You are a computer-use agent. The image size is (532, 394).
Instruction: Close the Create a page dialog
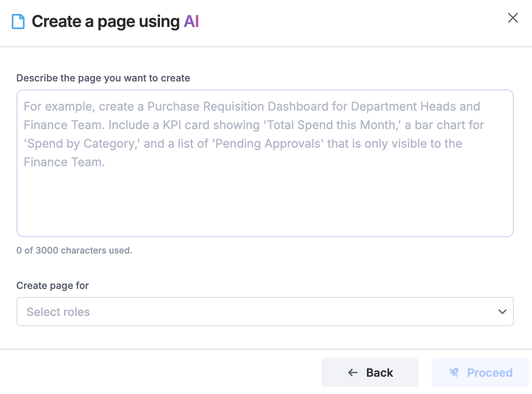[x=513, y=18]
